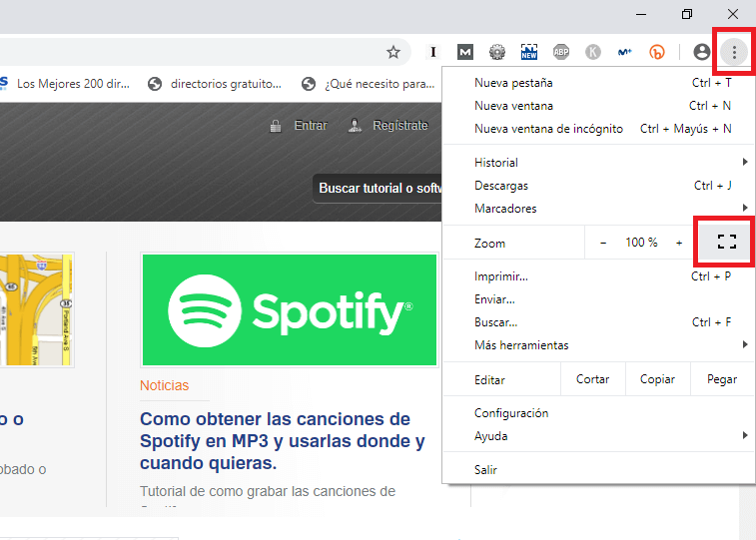Click the 'I' text extension icon
Image resolution: width=756 pixels, height=540 pixels.
point(433,52)
